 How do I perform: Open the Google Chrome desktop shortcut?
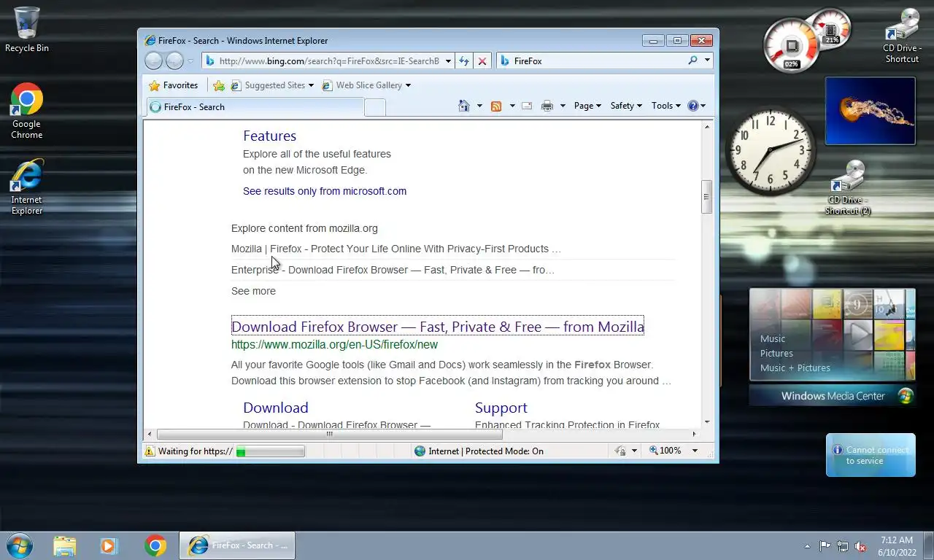pyautogui.click(x=27, y=111)
